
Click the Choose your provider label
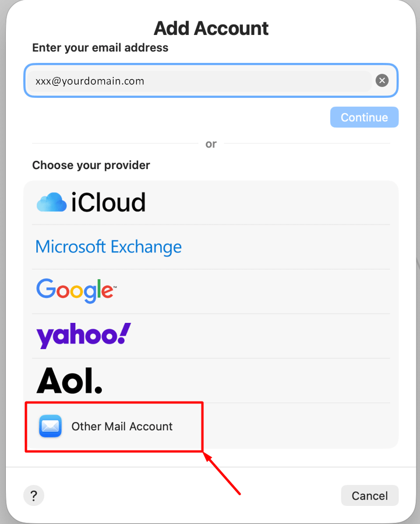pos(91,165)
